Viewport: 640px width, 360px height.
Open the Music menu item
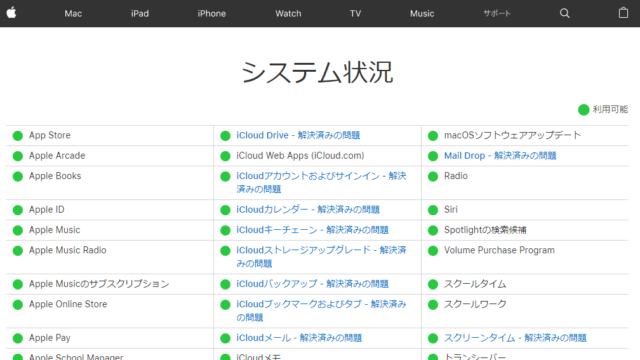point(422,13)
